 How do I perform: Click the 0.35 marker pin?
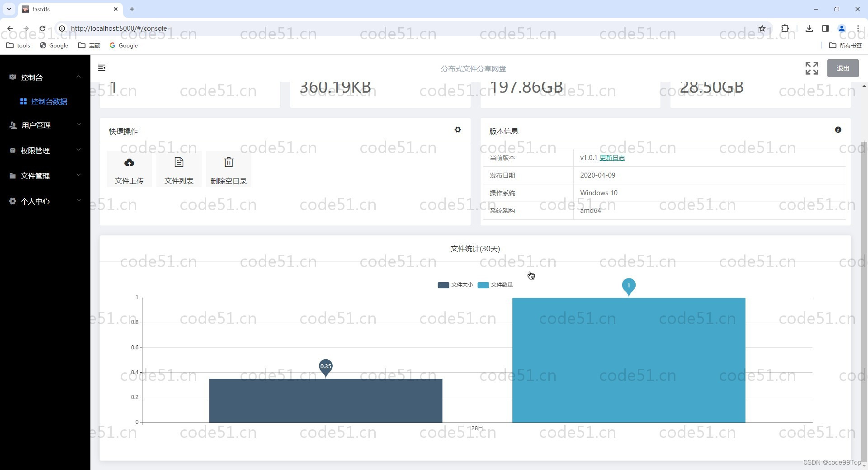click(325, 367)
